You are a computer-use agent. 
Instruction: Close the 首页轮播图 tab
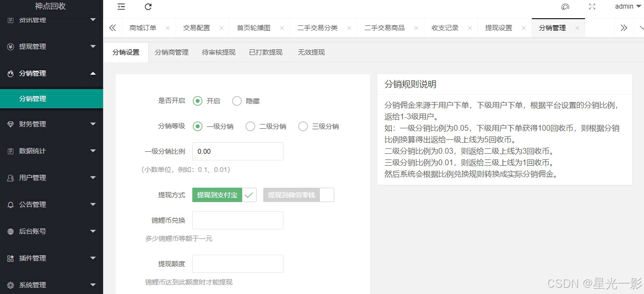point(281,28)
